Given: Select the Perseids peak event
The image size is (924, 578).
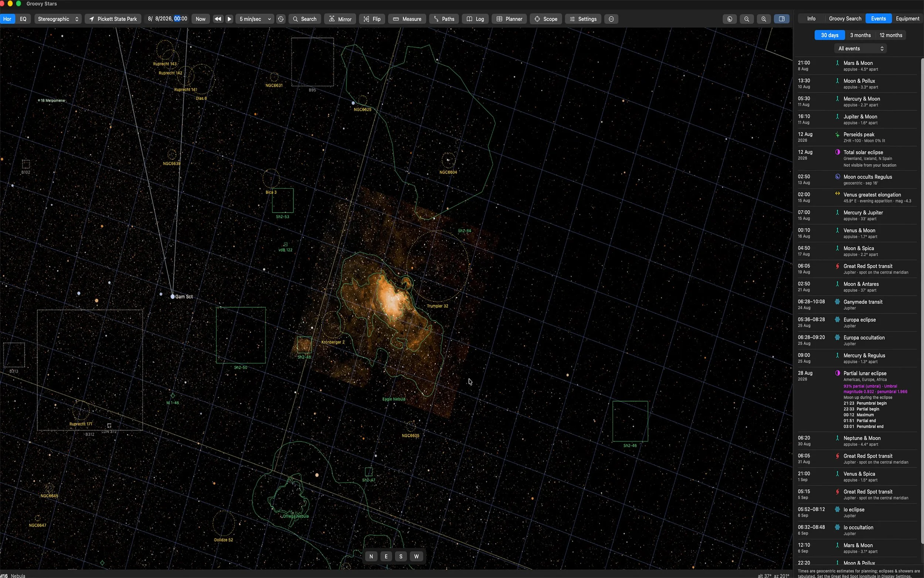Looking at the screenshot, I should click(x=857, y=137).
